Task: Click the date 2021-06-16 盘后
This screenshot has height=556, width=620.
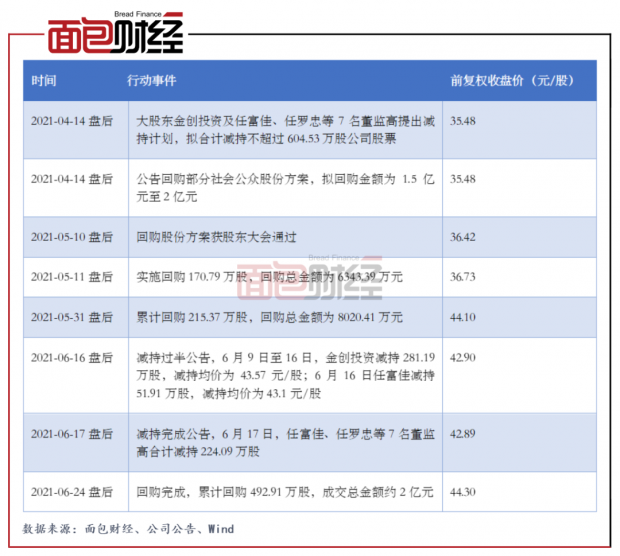Action: click(x=72, y=357)
